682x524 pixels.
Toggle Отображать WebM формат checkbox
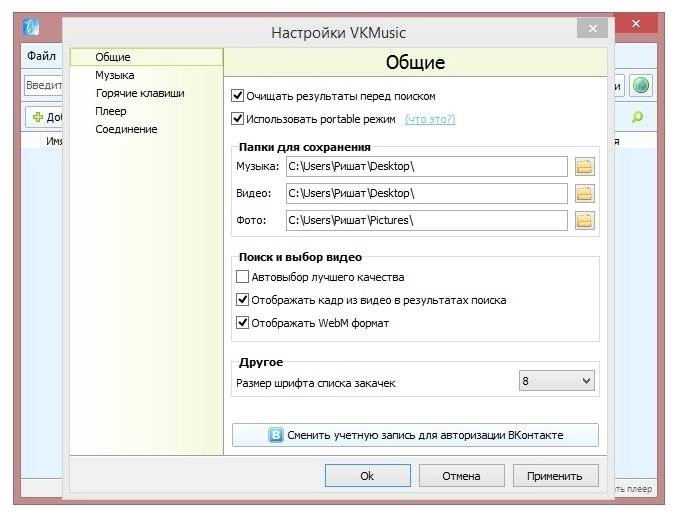(242, 323)
